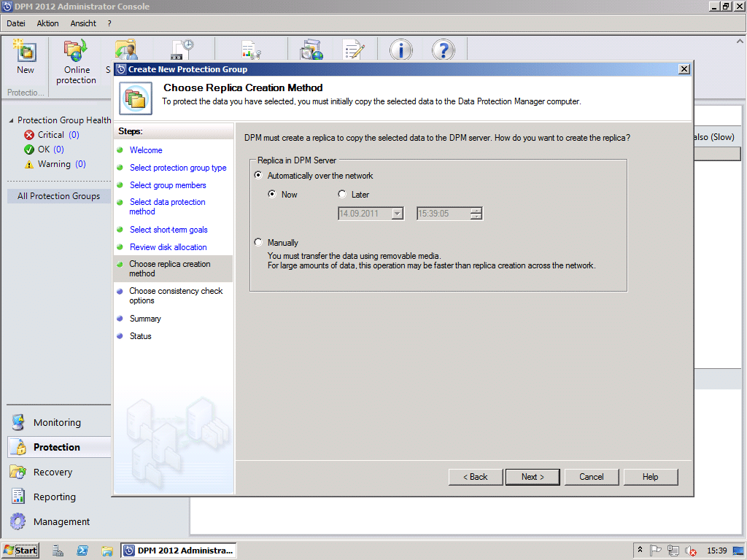Click the Next > button
This screenshot has height=560, width=747.
pyautogui.click(x=533, y=477)
